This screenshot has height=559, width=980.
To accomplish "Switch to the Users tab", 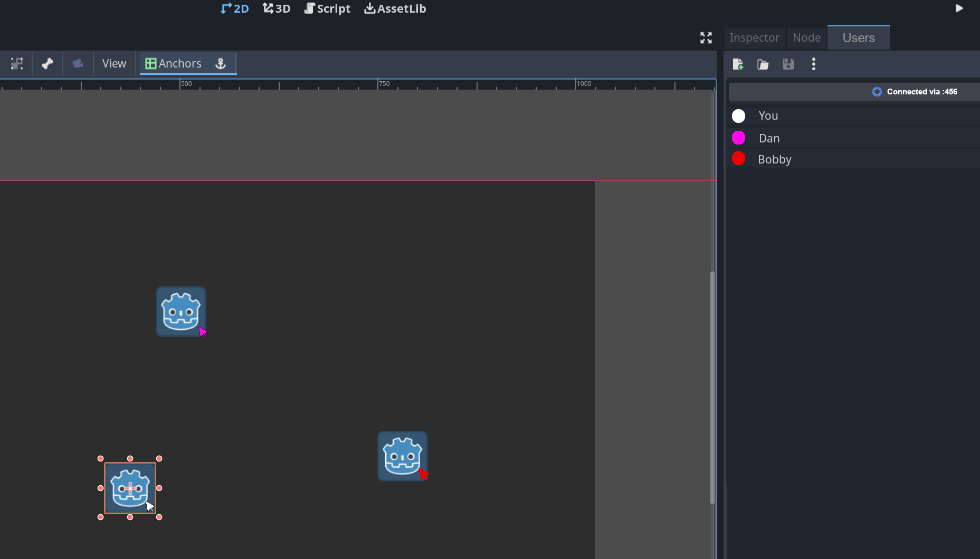I will (x=858, y=37).
